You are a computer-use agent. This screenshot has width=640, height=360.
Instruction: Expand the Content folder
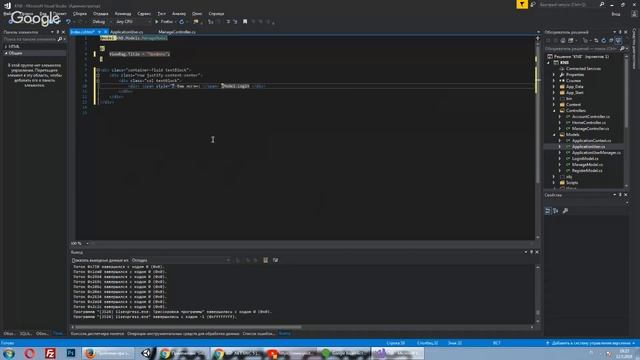coord(554,104)
